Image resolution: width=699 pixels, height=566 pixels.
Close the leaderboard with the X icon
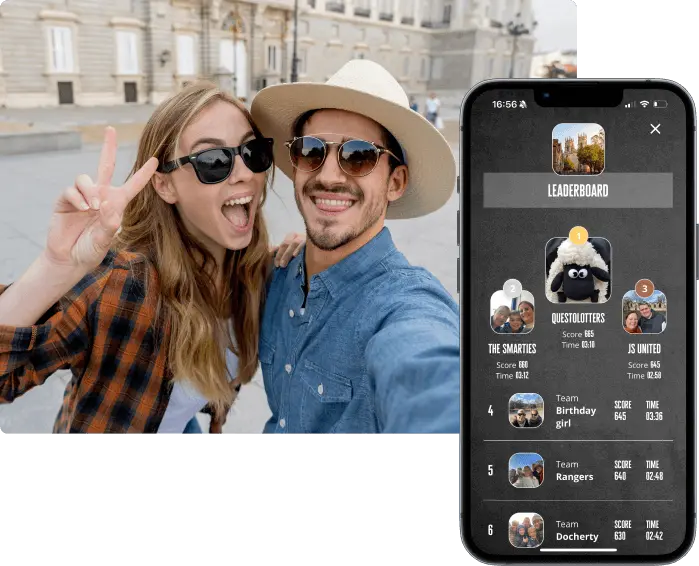click(x=655, y=129)
